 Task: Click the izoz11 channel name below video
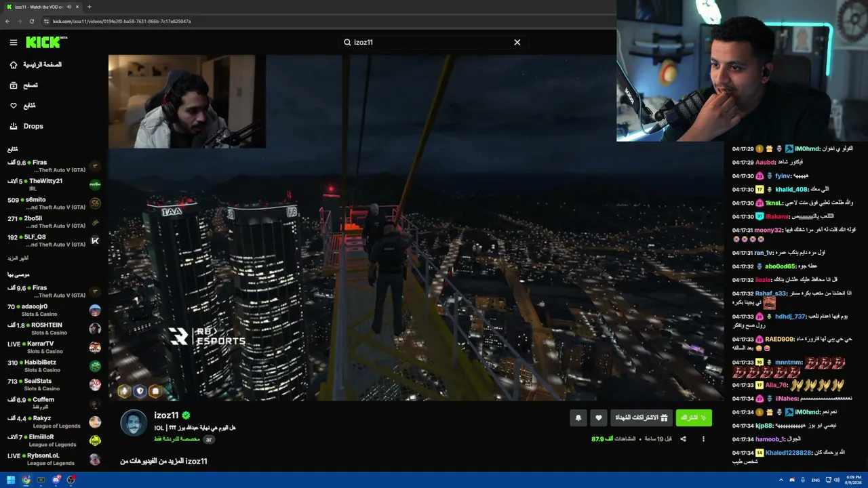166,415
